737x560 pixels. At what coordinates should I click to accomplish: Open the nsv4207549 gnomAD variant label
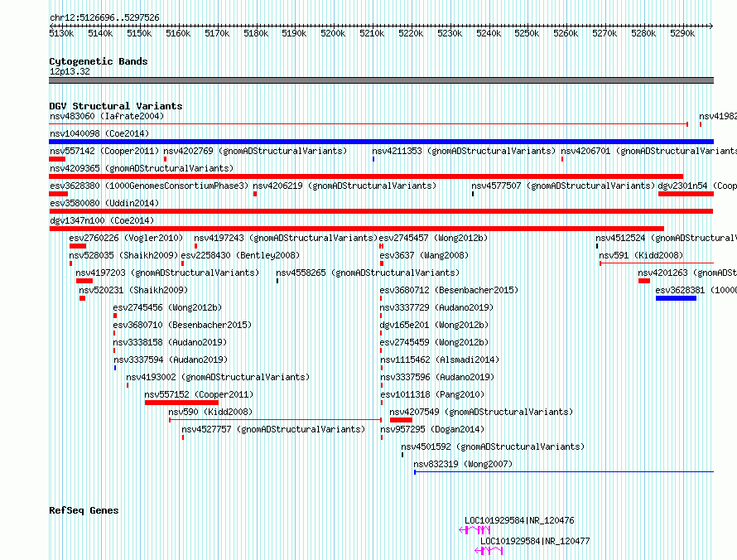481,412
